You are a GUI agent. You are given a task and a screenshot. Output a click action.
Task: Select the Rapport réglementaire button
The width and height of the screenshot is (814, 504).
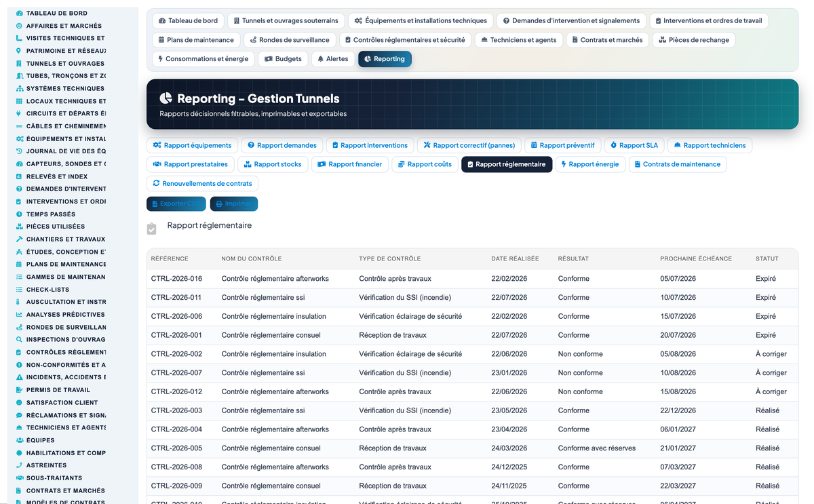click(507, 164)
